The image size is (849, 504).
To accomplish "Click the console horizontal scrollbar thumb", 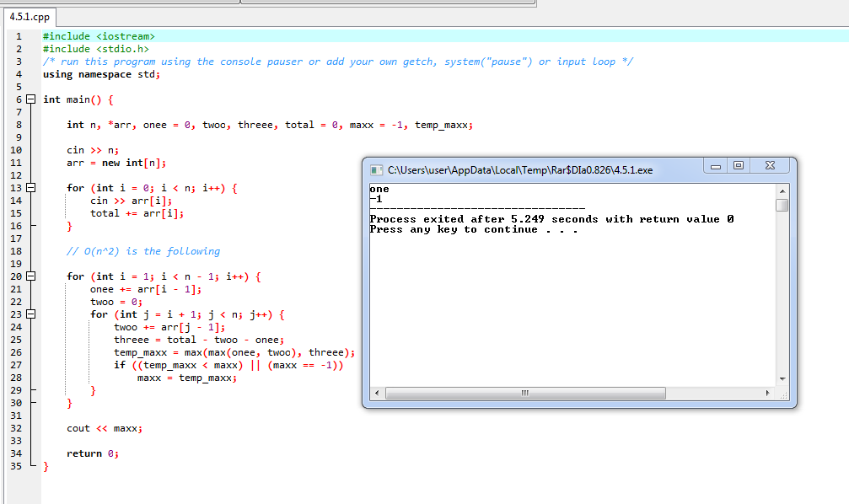I will 525,393.
